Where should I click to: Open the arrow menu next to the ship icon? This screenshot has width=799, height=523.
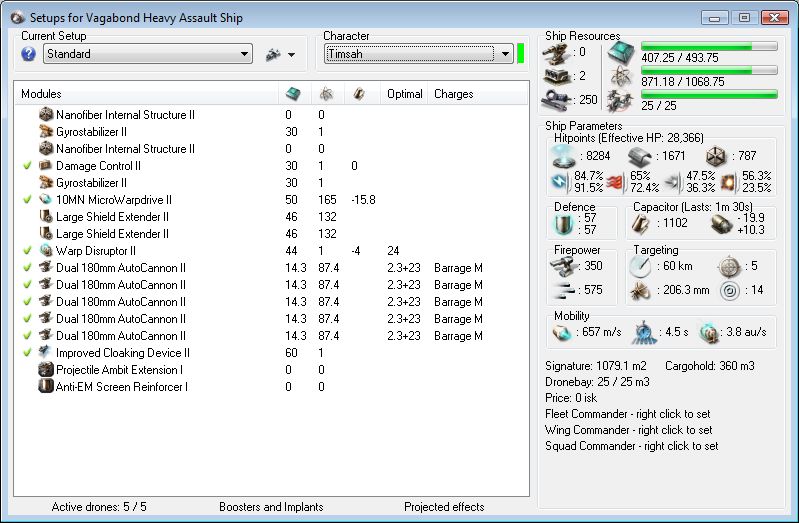(291, 55)
